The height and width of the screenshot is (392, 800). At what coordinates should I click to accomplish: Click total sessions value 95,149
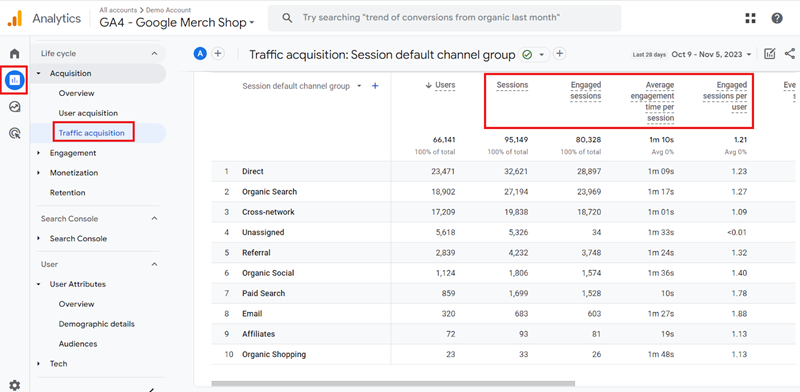516,140
